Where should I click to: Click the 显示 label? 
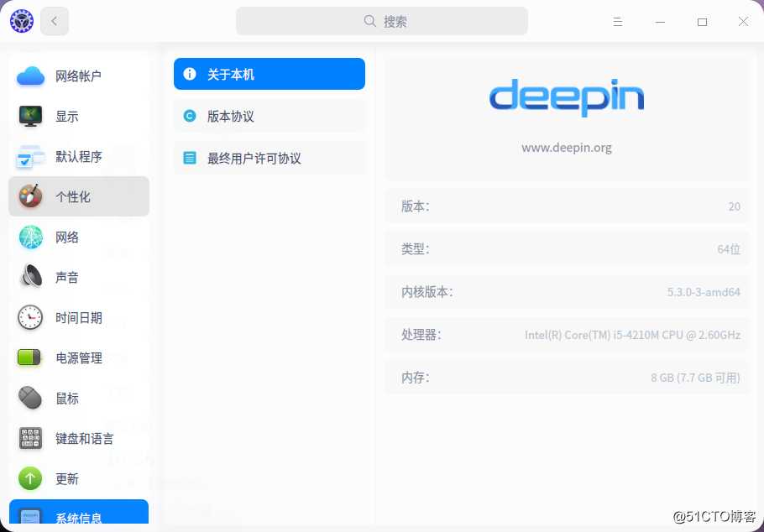67,117
